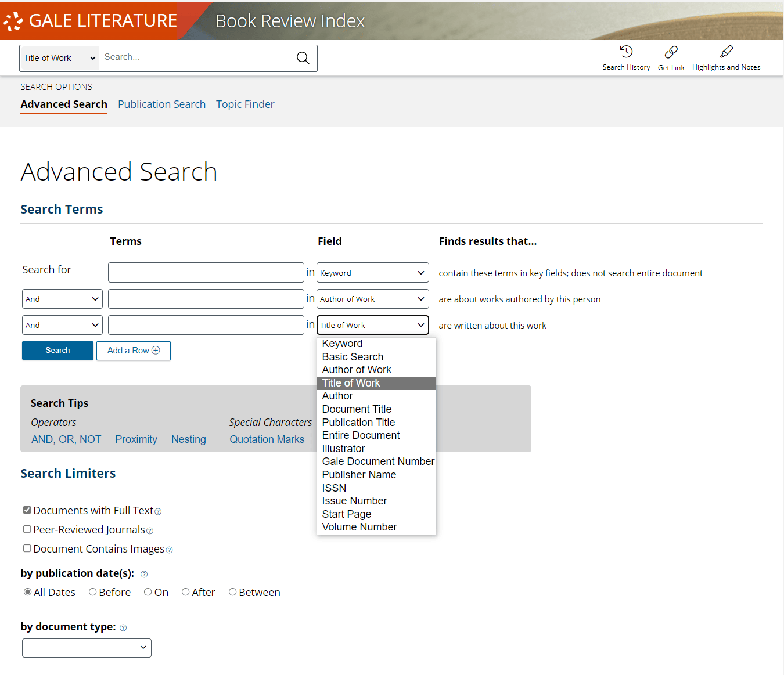Switch to Advanced Search tab
The width and height of the screenshot is (784, 675).
[64, 104]
